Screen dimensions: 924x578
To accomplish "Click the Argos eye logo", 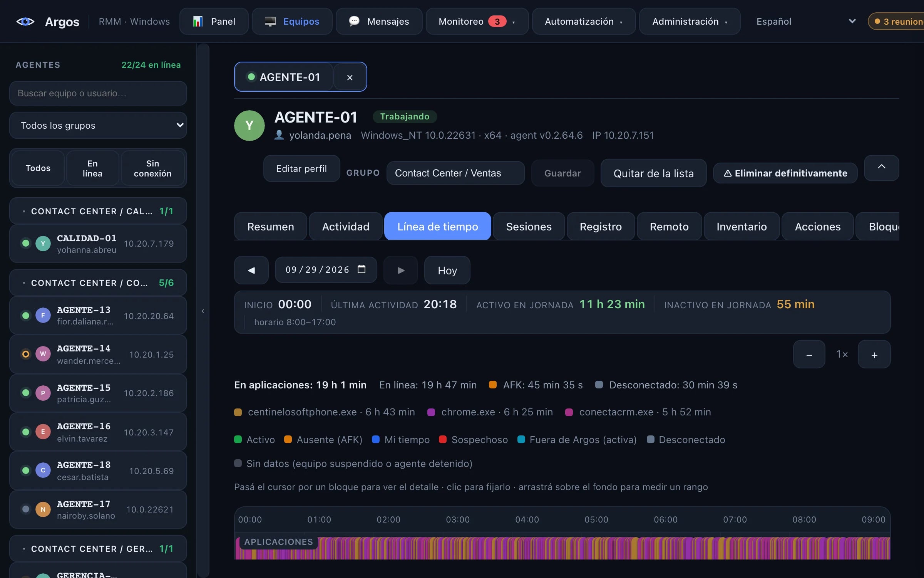I will pos(25,22).
